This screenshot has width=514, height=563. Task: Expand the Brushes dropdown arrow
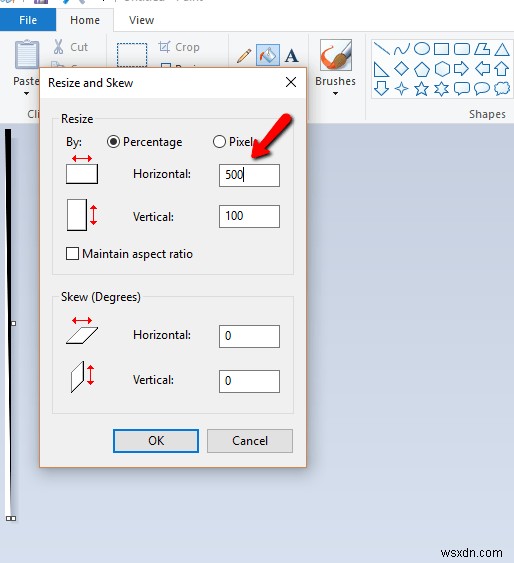pos(336,94)
